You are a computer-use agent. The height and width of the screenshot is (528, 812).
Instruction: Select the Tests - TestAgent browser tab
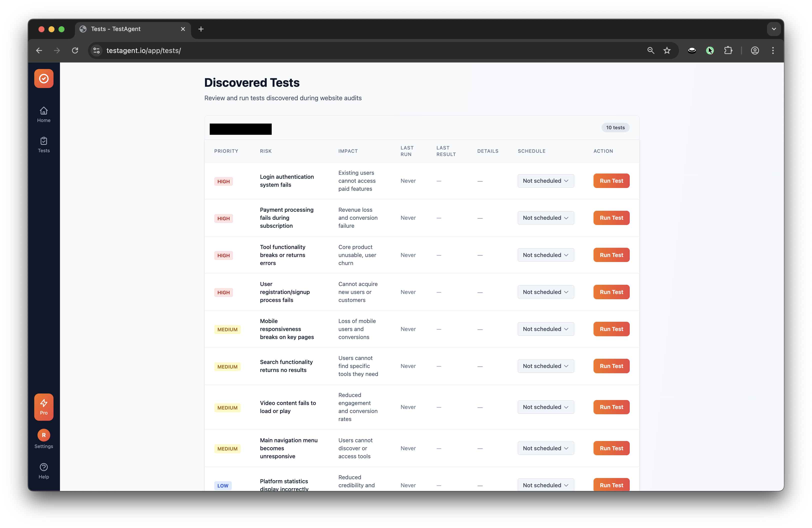[x=126, y=29]
